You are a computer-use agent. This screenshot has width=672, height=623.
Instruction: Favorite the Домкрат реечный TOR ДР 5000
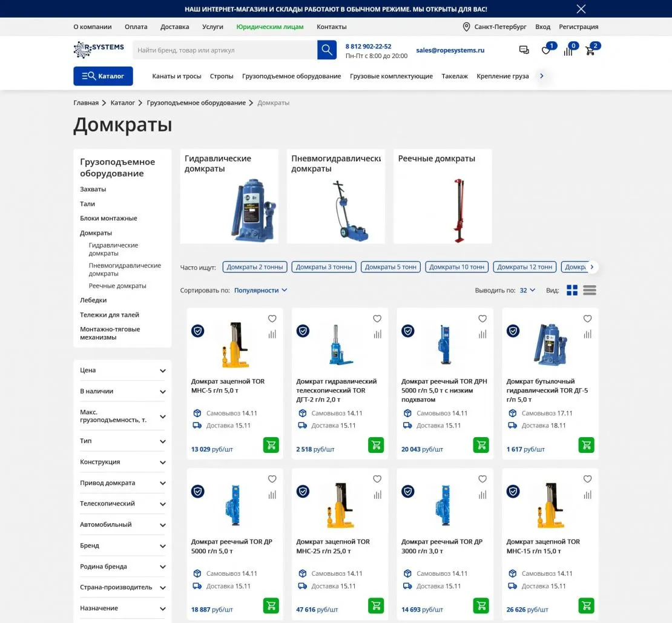pyautogui.click(x=272, y=479)
